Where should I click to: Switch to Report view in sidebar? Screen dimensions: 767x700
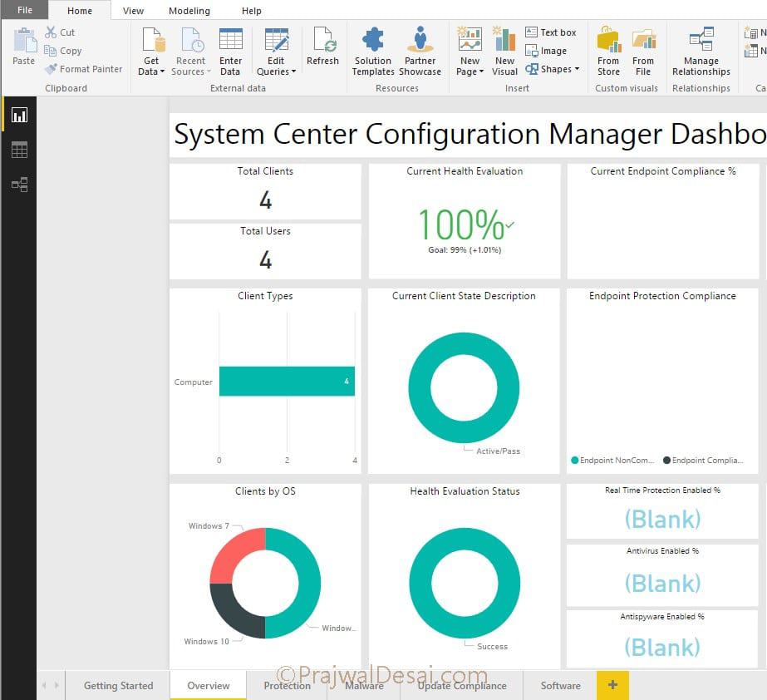click(20, 116)
